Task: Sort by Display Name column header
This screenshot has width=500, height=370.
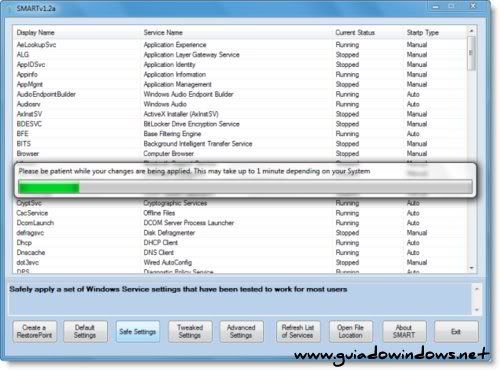Action: click(x=36, y=33)
